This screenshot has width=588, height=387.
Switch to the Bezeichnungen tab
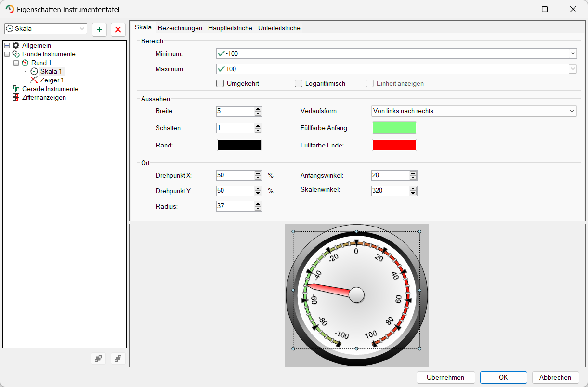(x=180, y=28)
